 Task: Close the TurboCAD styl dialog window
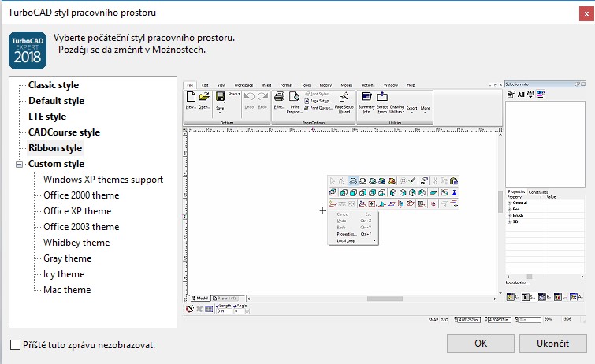pos(586,13)
